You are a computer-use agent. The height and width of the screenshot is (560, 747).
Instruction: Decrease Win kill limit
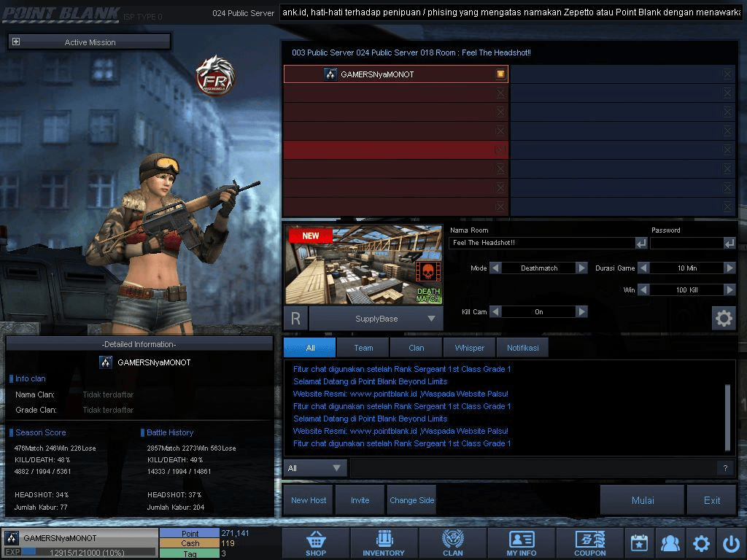tap(643, 289)
